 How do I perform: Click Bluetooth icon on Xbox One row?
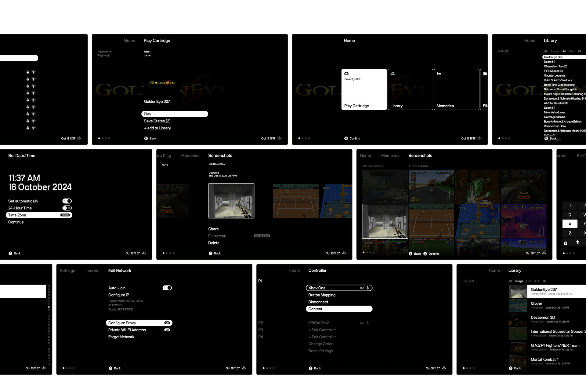(x=368, y=288)
